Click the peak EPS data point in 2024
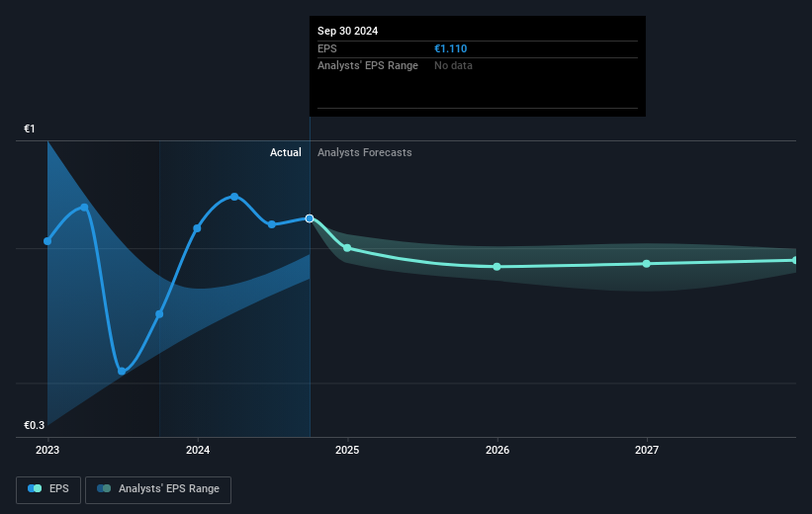812x514 pixels. click(234, 197)
